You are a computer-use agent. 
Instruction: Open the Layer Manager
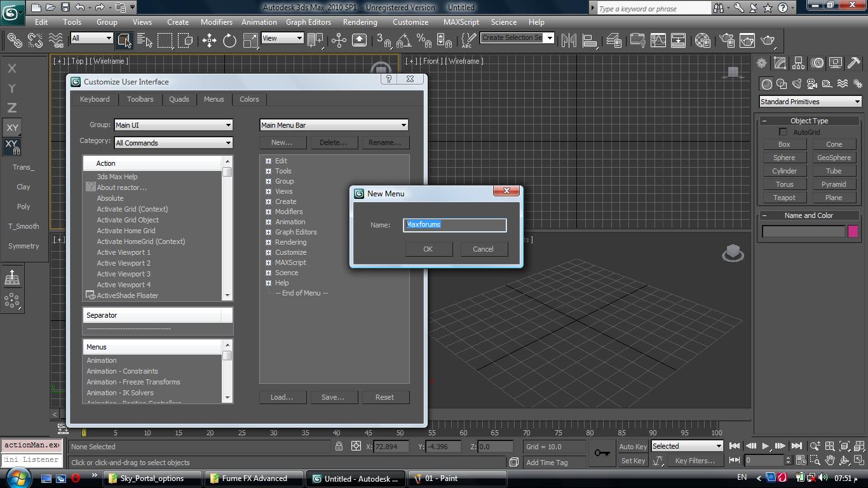pos(614,41)
